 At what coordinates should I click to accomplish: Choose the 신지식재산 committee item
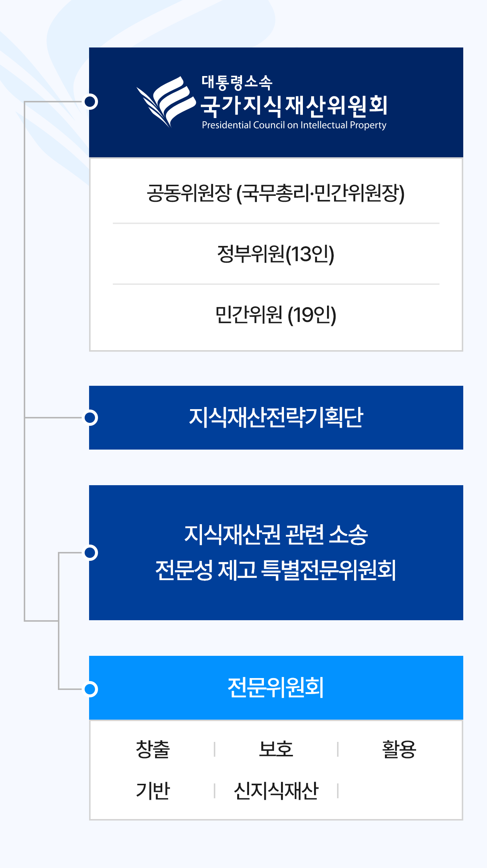coord(276,790)
